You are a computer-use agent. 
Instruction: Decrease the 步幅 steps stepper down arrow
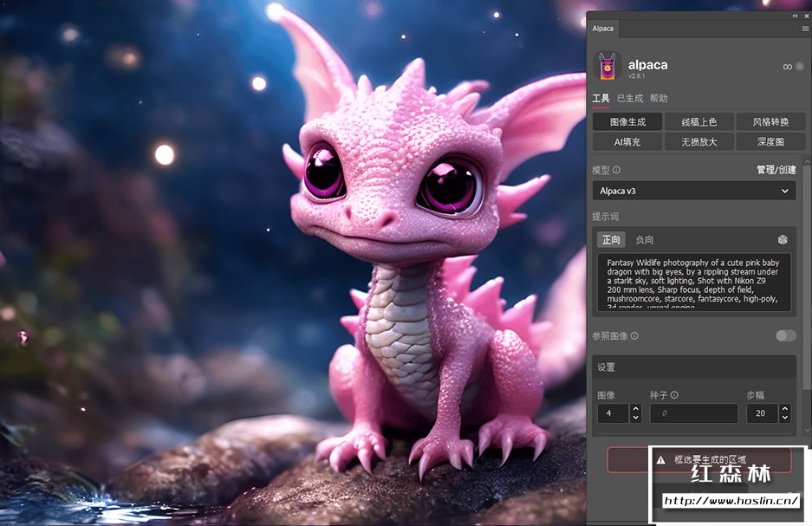[784, 418]
